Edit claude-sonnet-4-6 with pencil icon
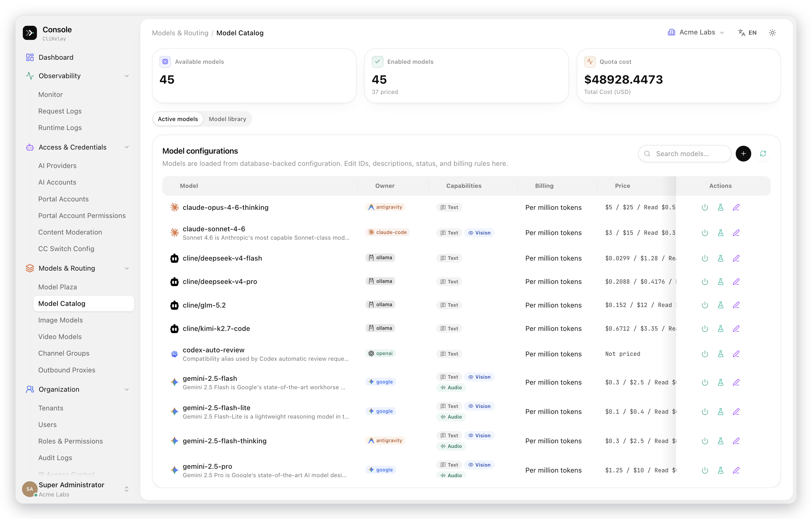This screenshot has width=812, height=519. (x=736, y=233)
